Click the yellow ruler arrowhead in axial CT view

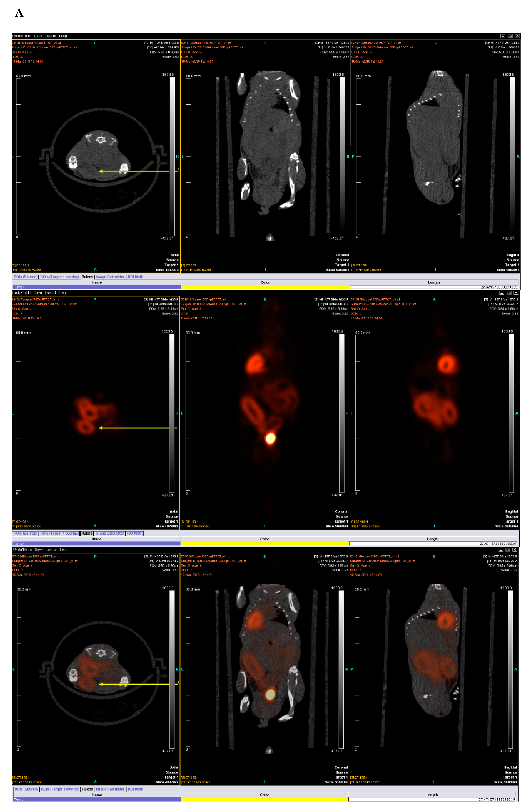point(101,171)
